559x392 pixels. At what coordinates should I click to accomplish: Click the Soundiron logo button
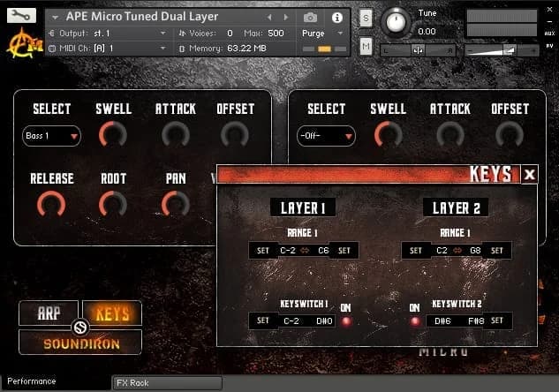tap(80, 343)
